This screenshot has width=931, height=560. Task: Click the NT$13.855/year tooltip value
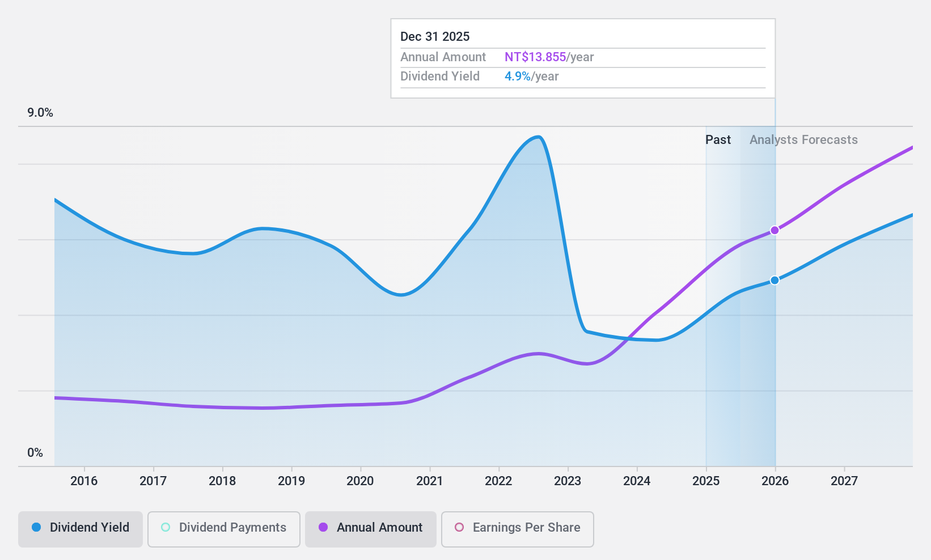(x=549, y=57)
